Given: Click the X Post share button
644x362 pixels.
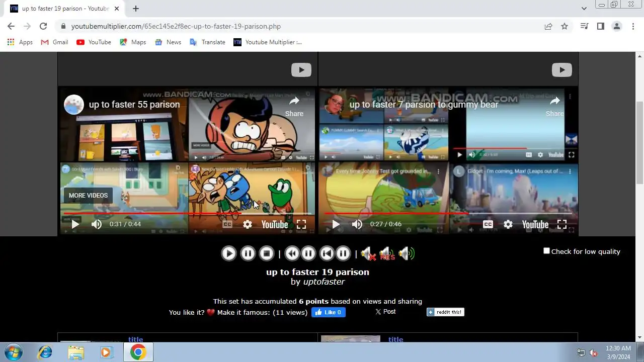Looking at the screenshot, I should click(385, 312).
